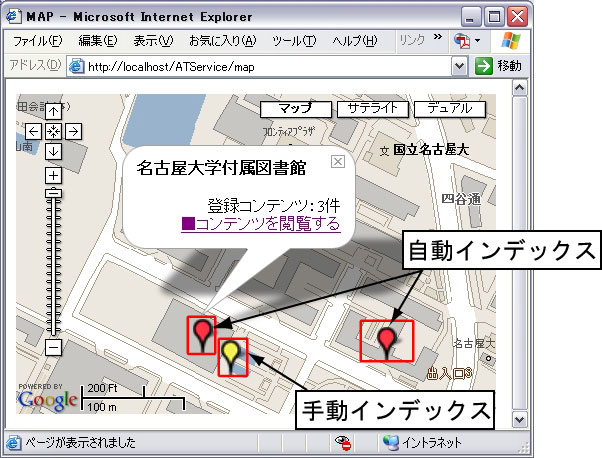Pan the map left with the arrow
Screen dimensions: 602x458
pyautogui.click(x=33, y=132)
